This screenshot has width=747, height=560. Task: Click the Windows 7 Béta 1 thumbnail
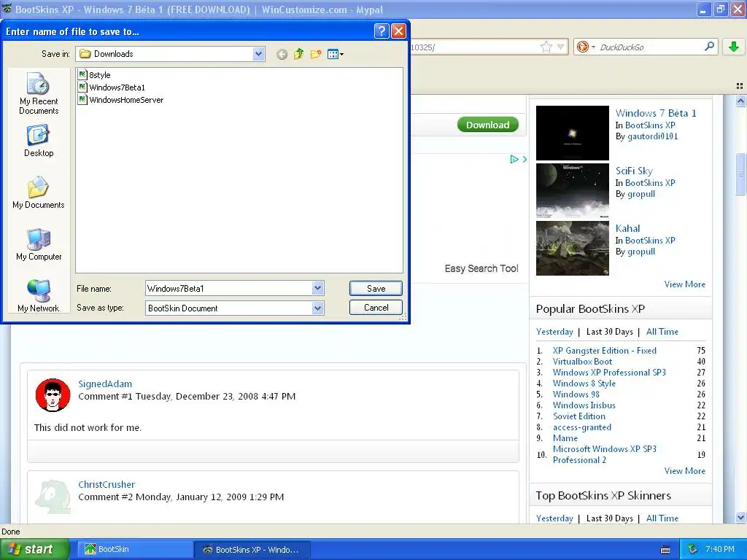[x=572, y=133]
